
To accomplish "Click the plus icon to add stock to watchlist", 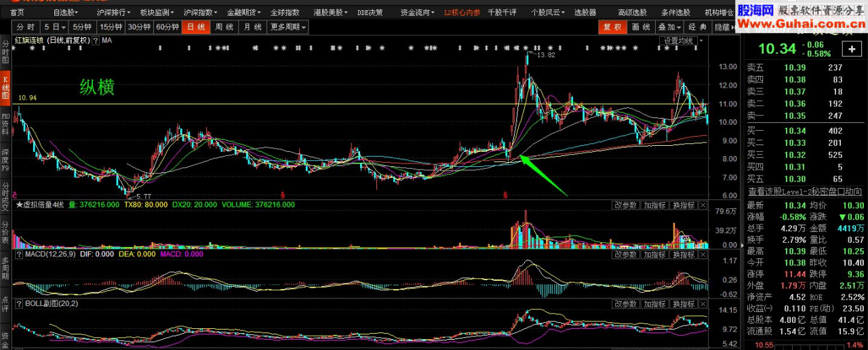I will coord(851,49).
